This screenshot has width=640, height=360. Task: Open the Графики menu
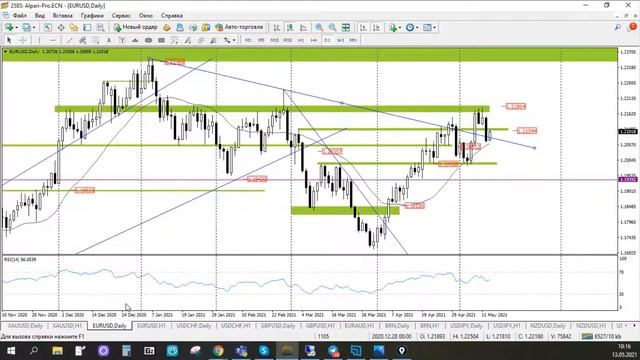(92, 16)
